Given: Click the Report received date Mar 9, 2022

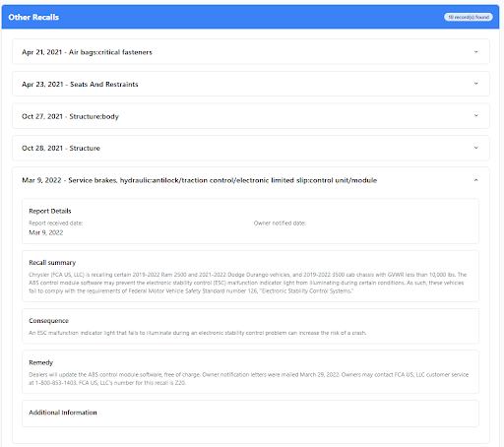Looking at the screenshot, I should [46, 232].
